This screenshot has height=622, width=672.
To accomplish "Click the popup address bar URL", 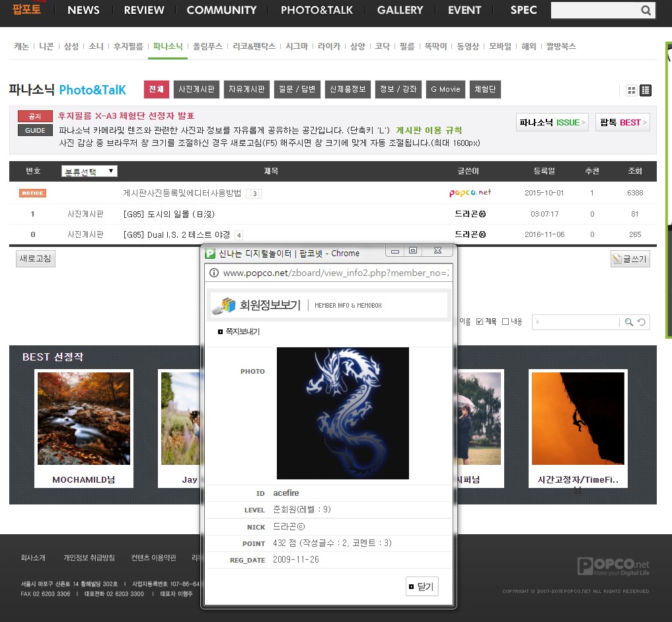I will coord(336,273).
